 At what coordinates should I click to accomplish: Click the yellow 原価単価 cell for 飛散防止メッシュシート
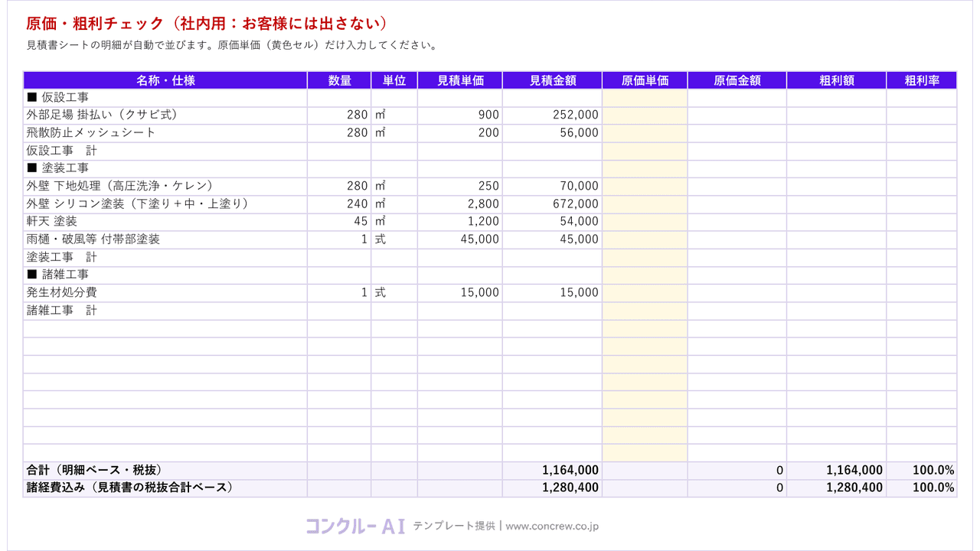[x=645, y=133]
